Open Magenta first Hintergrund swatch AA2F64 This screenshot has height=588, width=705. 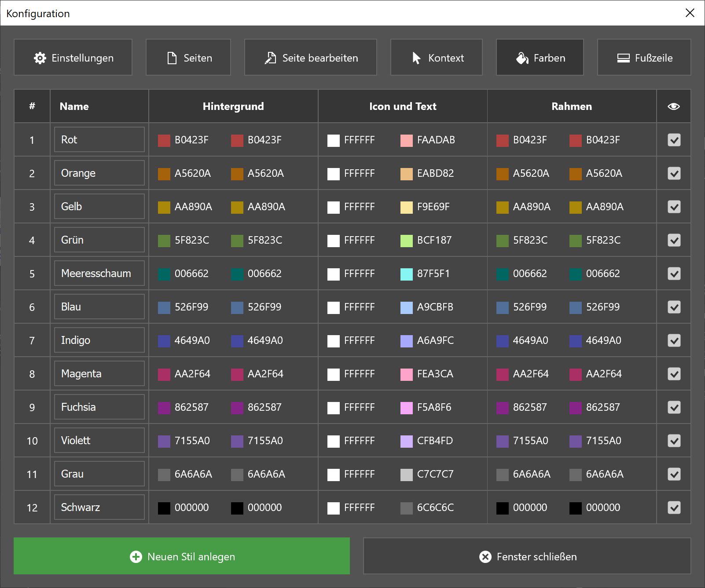point(164,375)
